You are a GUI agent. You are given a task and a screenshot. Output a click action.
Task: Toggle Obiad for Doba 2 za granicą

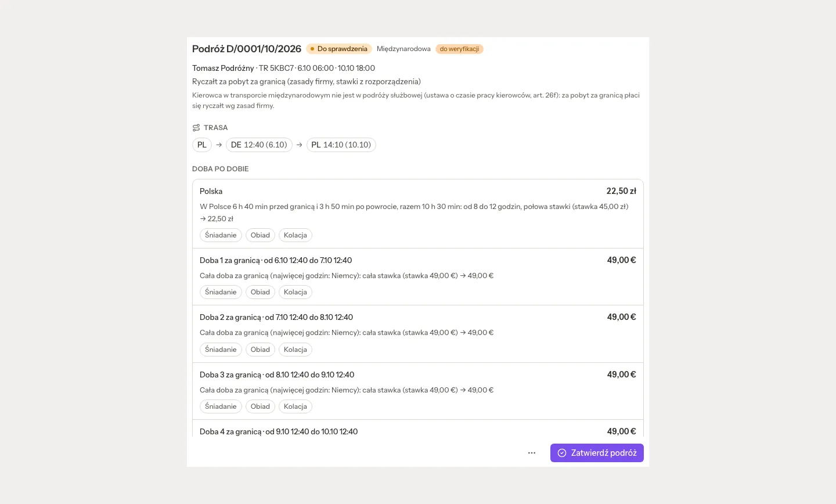(260, 350)
